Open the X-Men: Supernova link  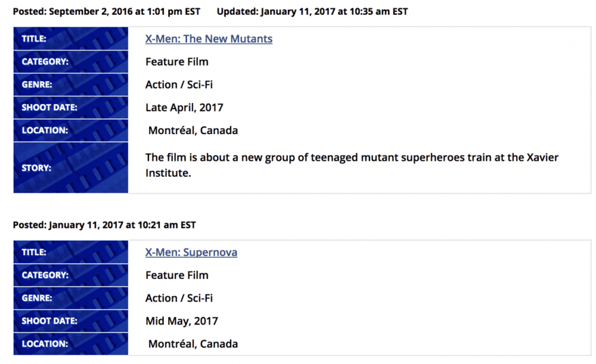click(191, 252)
